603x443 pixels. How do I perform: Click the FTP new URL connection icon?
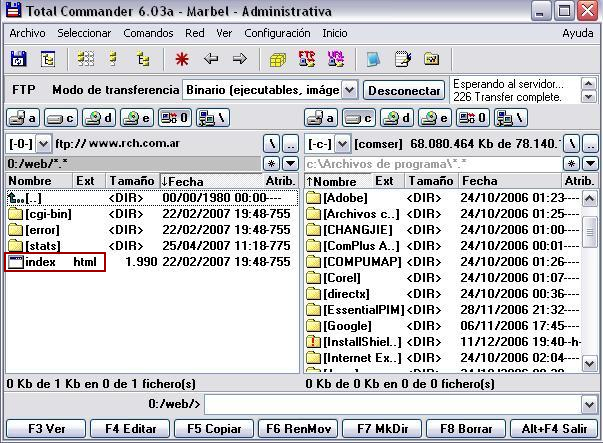335,59
